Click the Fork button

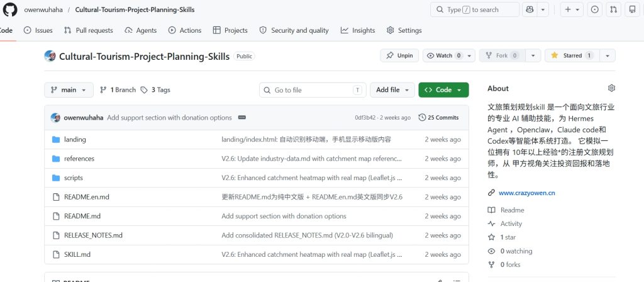502,55
